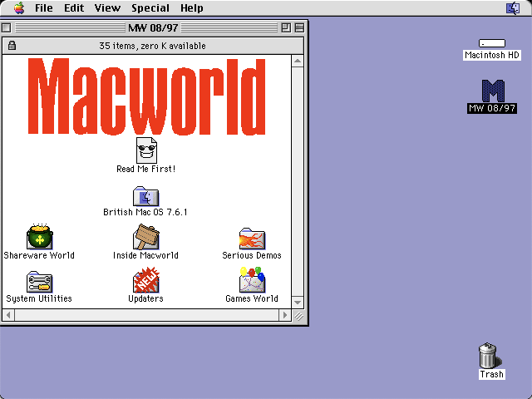The image size is (532, 399).
Task: Select the Macintosh HD drive icon
Action: pos(492,43)
